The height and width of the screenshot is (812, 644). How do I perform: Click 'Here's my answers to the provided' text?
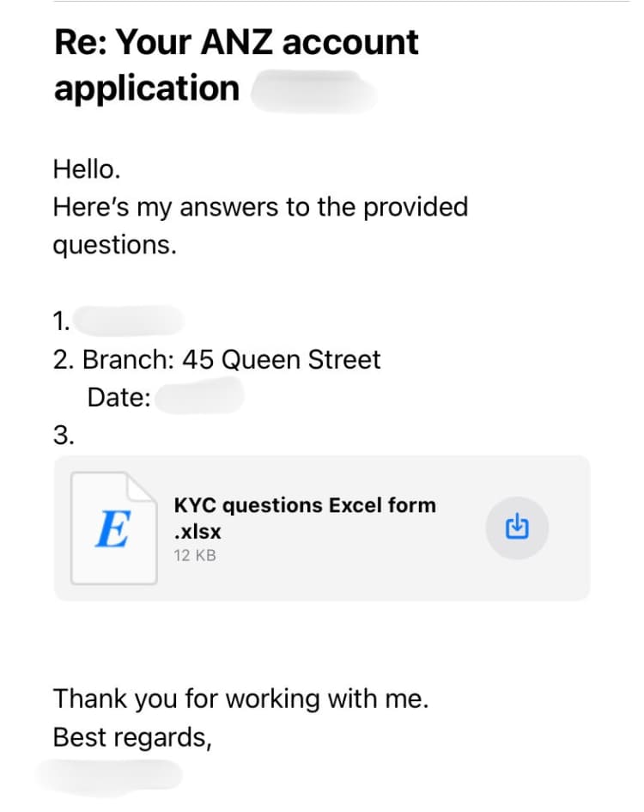click(x=260, y=207)
